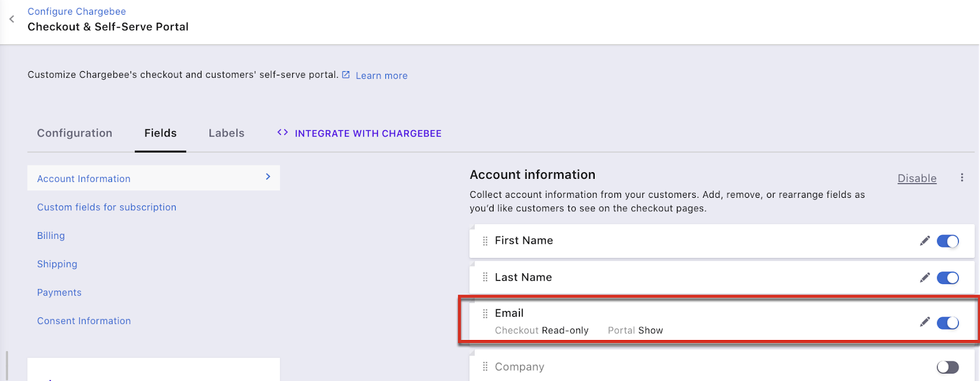
Task: Toggle off the Last Name field
Action: [948, 278]
